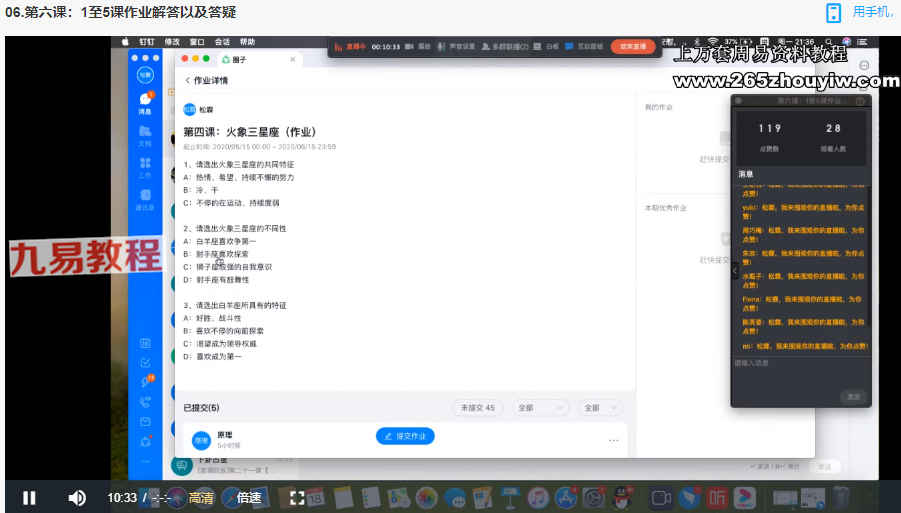
Task: Pause the video playback
Action: 29,497
